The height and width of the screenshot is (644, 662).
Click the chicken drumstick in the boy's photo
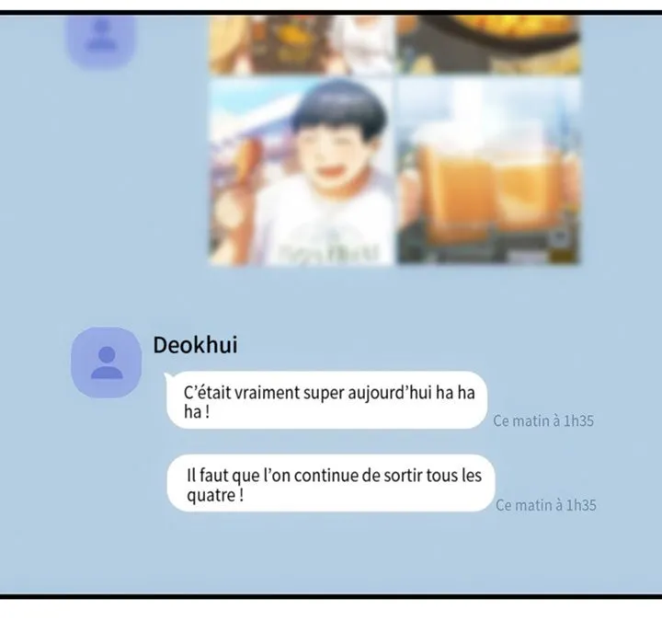[x=247, y=163]
